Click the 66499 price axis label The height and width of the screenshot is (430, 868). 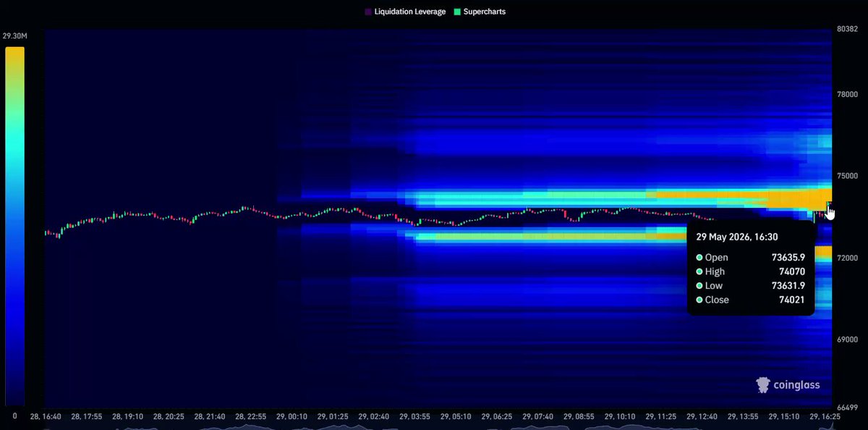pyautogui.click(x=846, y=408)
